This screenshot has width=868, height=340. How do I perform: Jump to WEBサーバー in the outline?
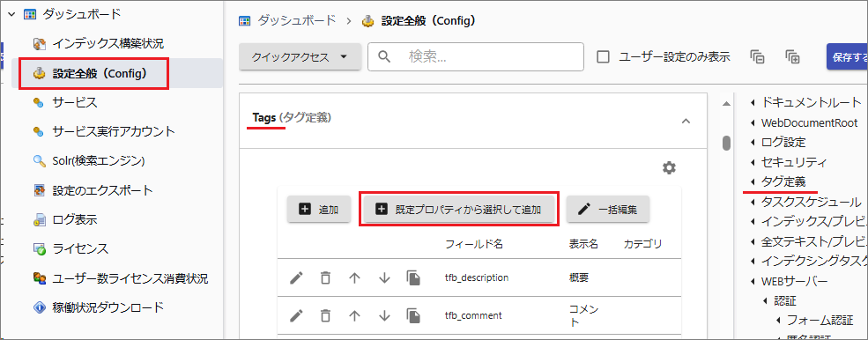point(794,281)
